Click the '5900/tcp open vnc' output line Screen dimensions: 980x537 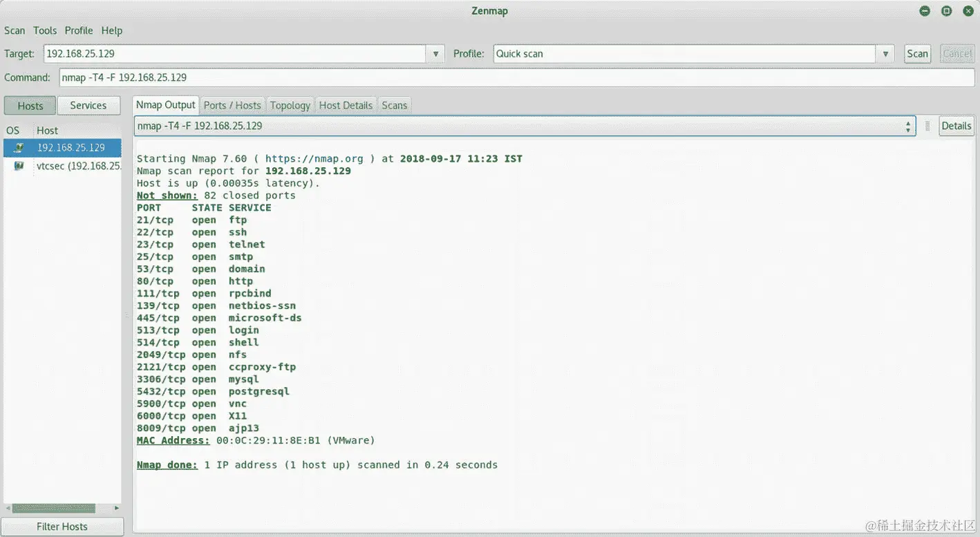point(191,404)
